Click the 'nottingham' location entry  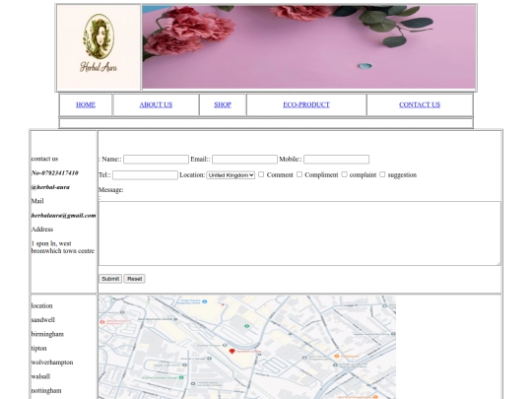[46, 391]
